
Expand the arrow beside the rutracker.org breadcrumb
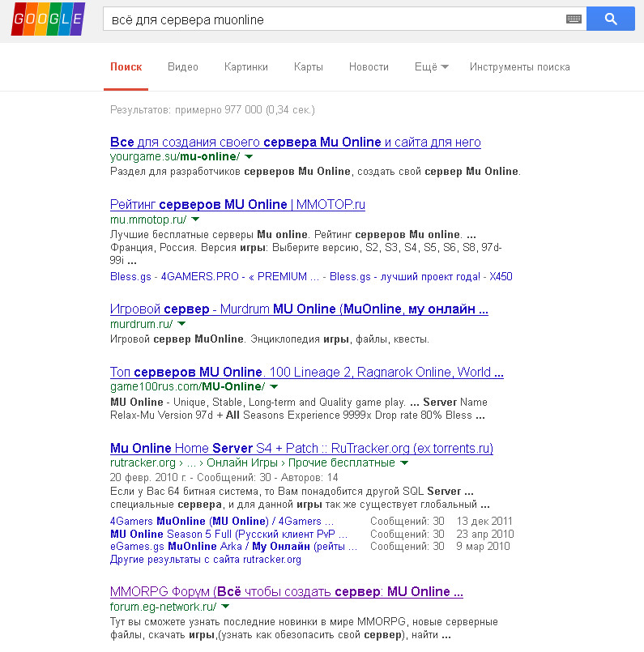[x=404, y=462]
